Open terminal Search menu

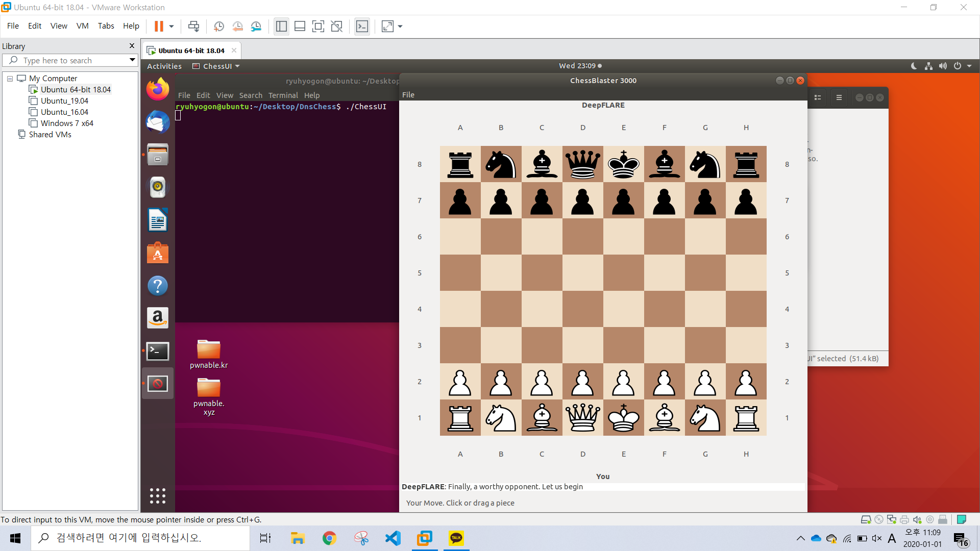[x=250, y=95]
